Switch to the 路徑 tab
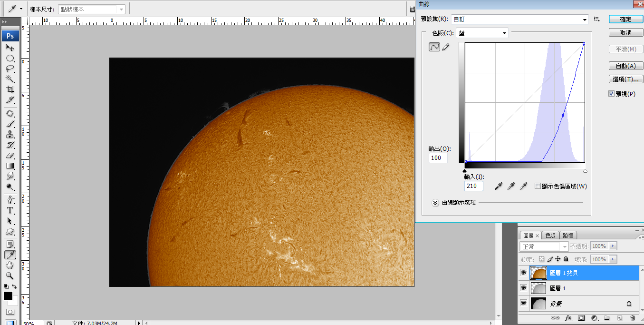The width and height of the screenshot is (644, 325). click(x=567, y=236)
